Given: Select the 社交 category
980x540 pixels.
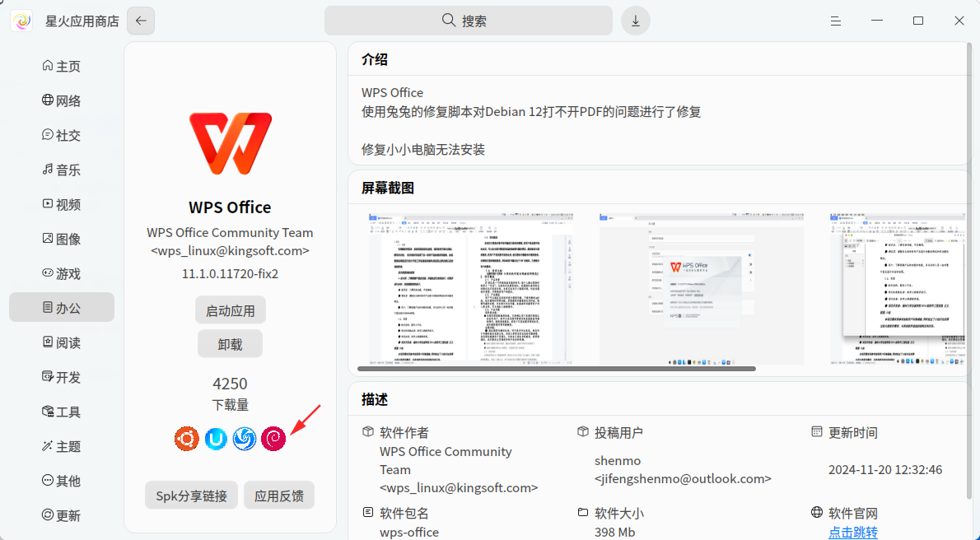Looking at the screenshot, I should (x=61, y=135).
